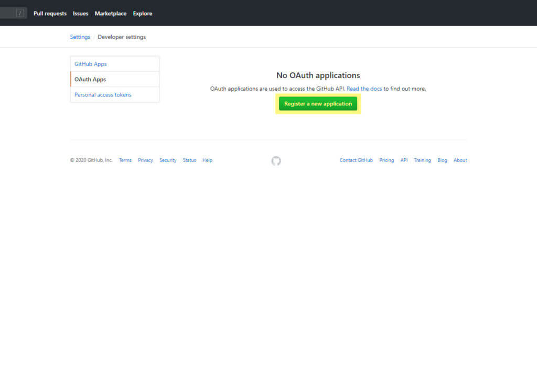
Task: Open Issues in top navigation
Action: coord(80,14)
